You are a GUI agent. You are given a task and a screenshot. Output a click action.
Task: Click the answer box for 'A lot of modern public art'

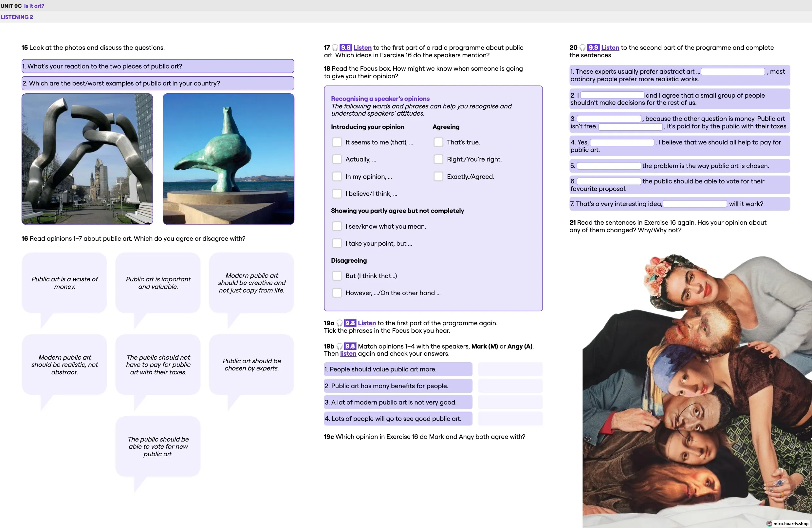[510, 402]
